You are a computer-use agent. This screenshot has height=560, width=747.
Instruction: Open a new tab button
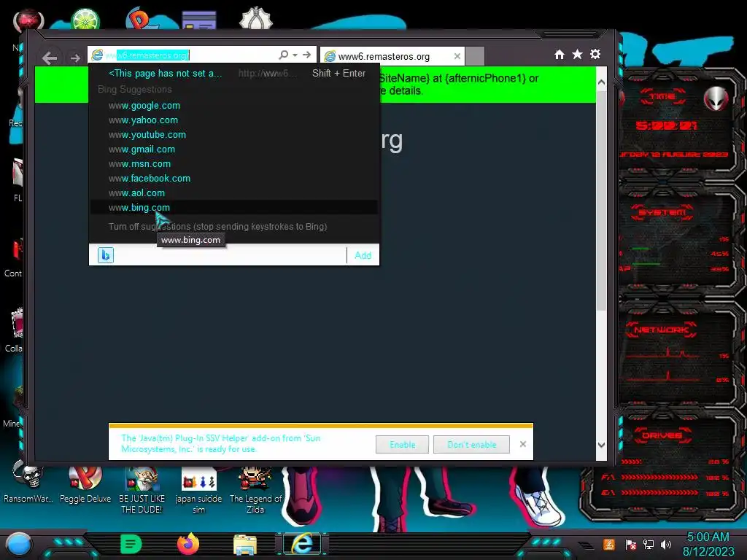pos(474,56)
